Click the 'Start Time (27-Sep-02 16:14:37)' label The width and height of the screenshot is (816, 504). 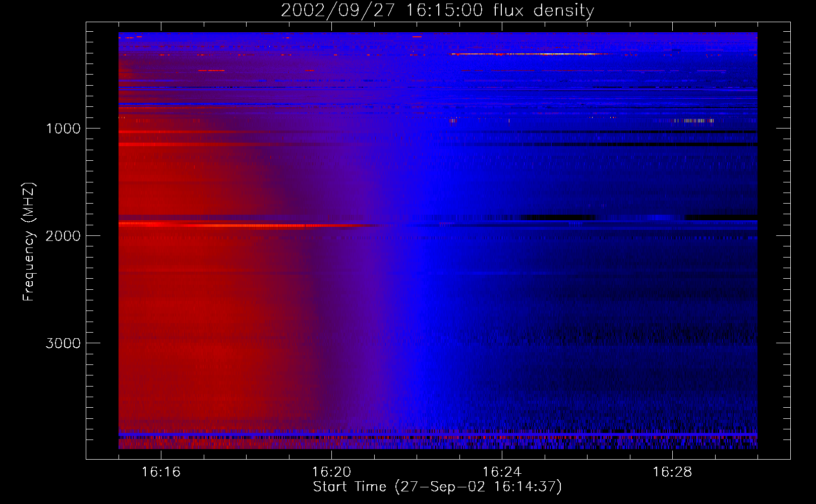(437, 487)
